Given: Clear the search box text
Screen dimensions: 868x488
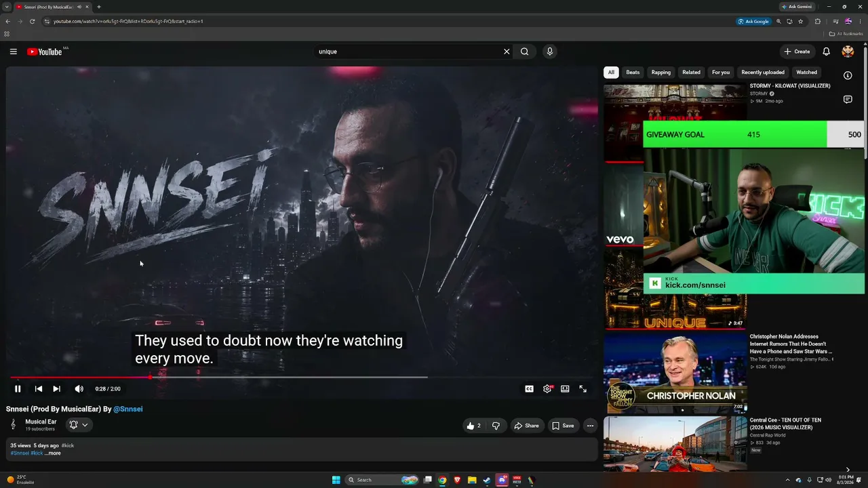Looking at the screenshot, I should pos(507,52).
